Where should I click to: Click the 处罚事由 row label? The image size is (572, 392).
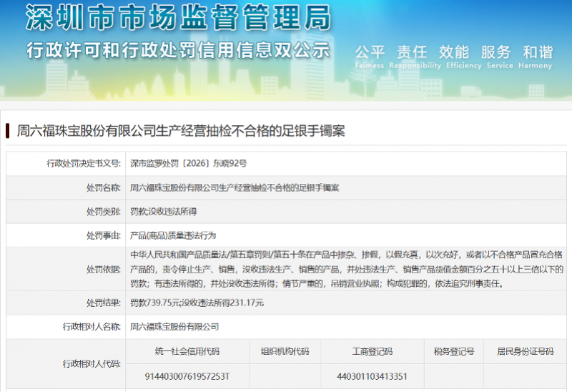pyautogui.click(x=103, y=235)
